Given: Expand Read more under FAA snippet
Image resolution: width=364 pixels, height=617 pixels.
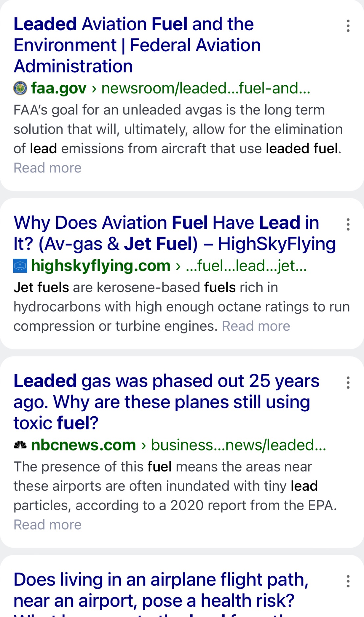Looking at the screenshot, I should [47, 168].
